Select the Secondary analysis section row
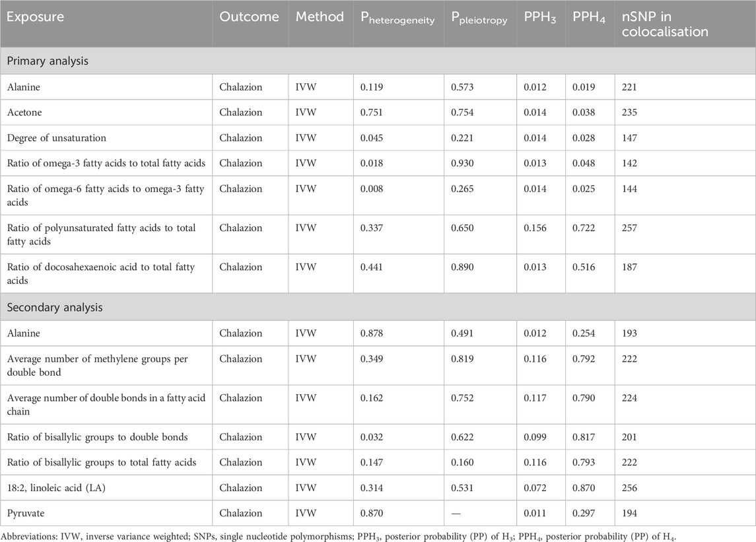This screenshot has width=756, height=542. (x=378, y=307)
